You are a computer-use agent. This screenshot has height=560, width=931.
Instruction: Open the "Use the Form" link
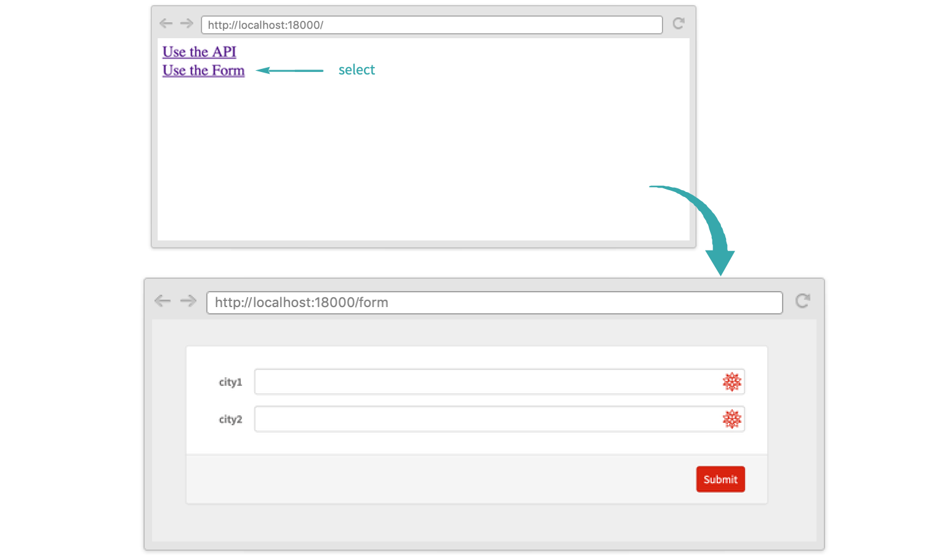(203, 71)
